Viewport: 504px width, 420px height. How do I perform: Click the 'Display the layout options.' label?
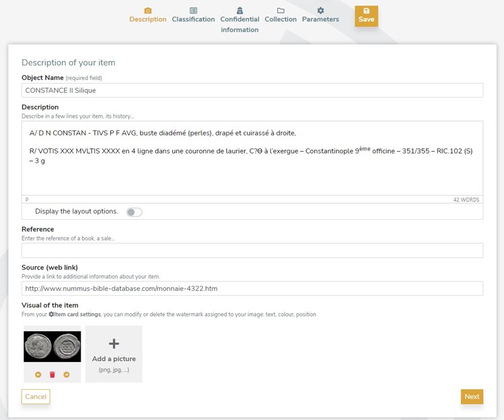click(x=76, y=212)
